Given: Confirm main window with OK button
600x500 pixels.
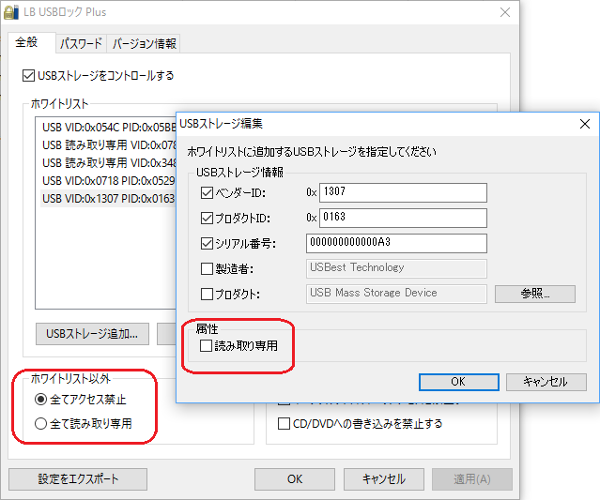Looking at the screenshot, I should pyautogui.click(x=295, y=479).
